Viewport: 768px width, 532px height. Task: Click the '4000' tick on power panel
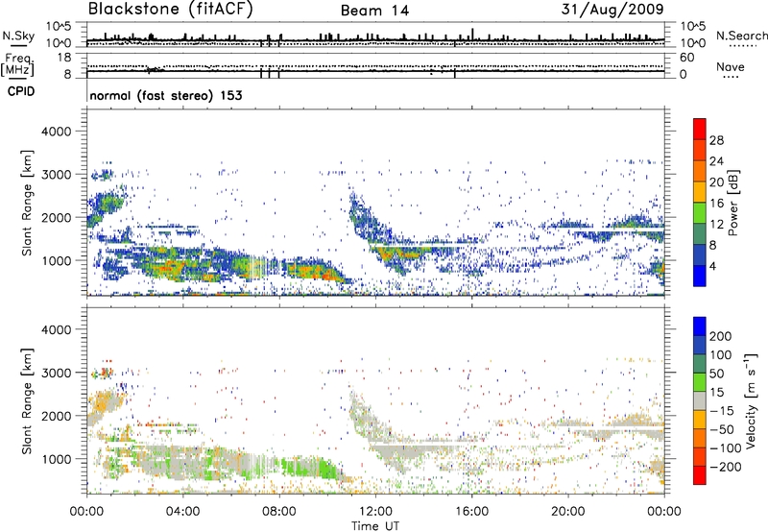pyautogui.click(x=57, y=132)
